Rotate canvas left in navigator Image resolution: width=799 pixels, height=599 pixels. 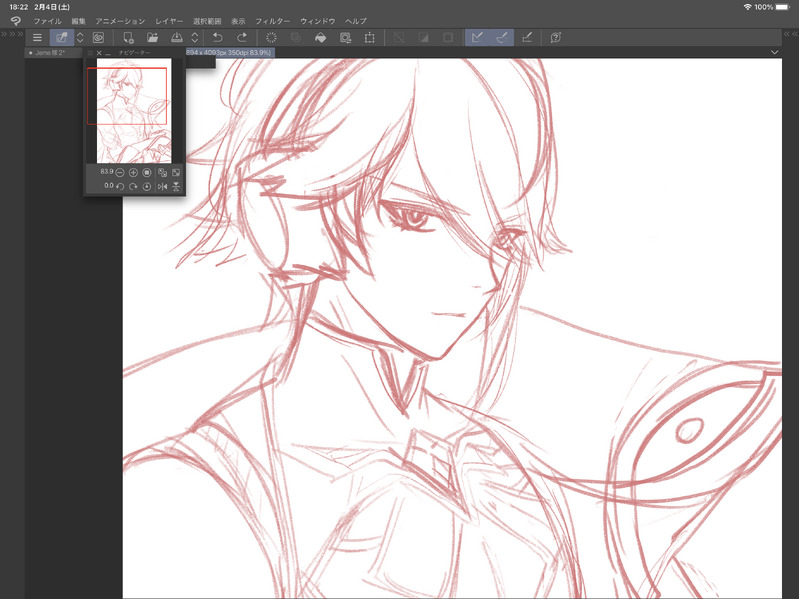pyautogui.click(x=120, y=186)
